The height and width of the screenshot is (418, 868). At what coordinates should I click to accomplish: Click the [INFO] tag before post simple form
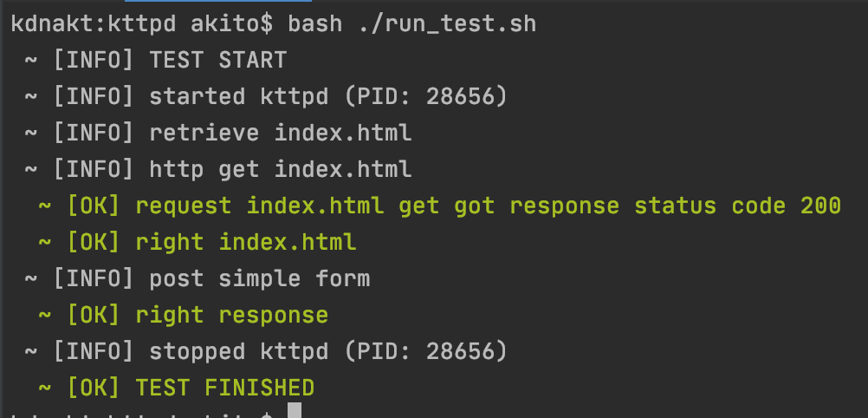[94, 278]
